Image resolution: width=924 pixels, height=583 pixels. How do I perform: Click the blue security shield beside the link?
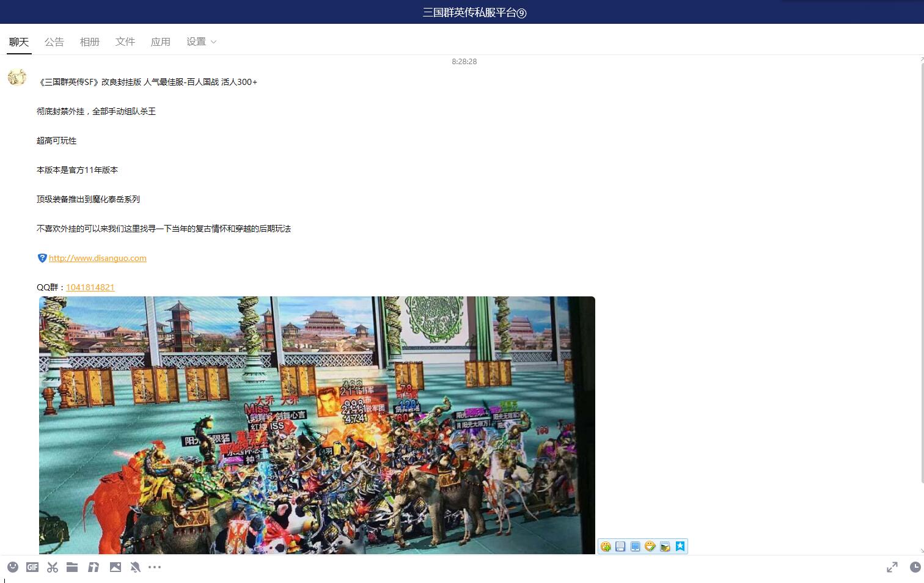42,258
